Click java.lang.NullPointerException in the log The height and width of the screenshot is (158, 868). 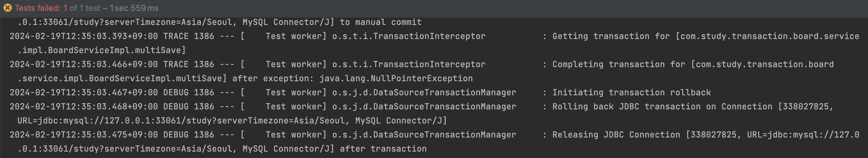[396, 78]
